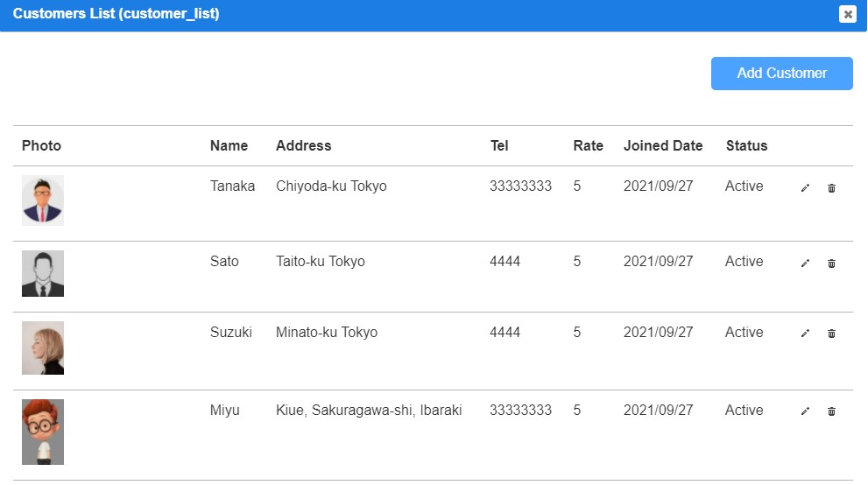Select the address Kiue, Sakuragawa-shi, Ibaraki
This screenshot has width=868, height=485.
(369, 411)
